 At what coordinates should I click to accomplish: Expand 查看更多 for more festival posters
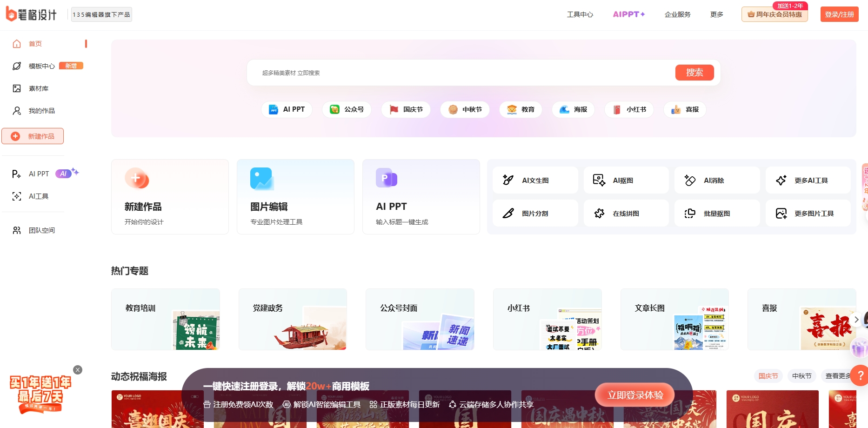(838, 376)
